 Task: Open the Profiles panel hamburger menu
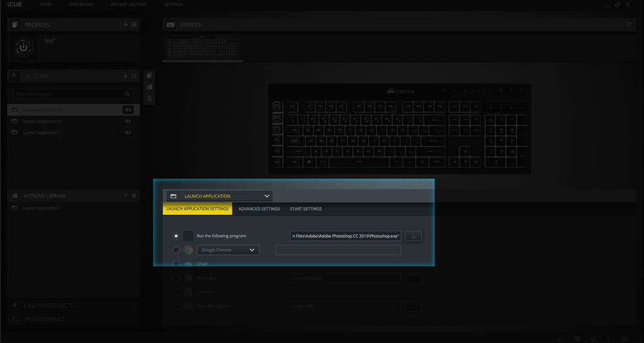point(134,24)
